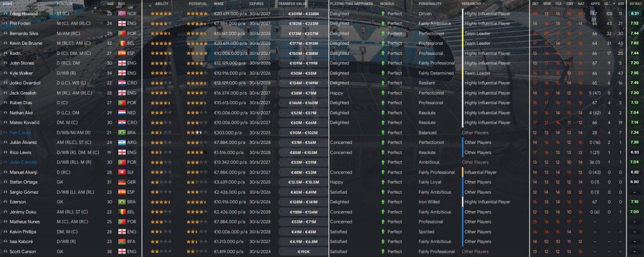Click the player icon beside Rodri

(x=5, y=53)
